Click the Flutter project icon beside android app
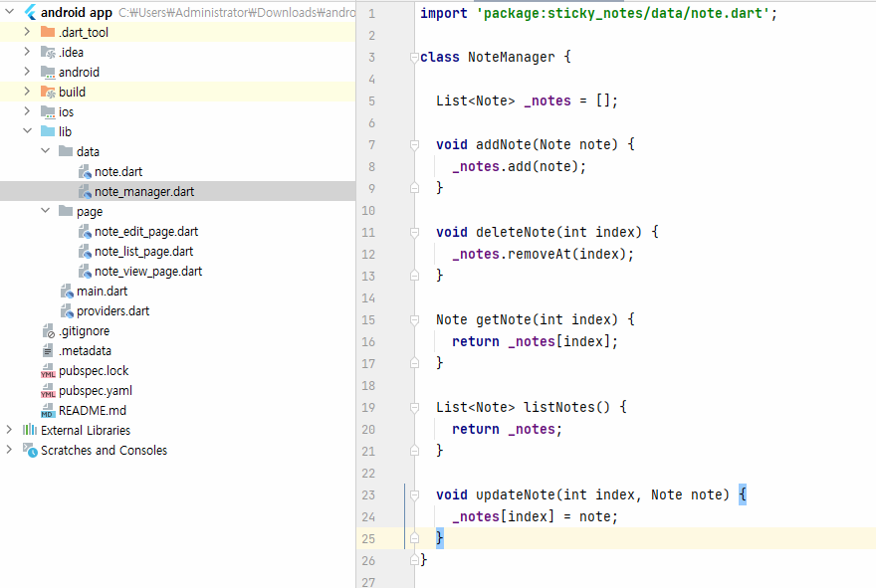Image resolution: width=876 pixels, height=588 pixels. [x=28, y=12]
